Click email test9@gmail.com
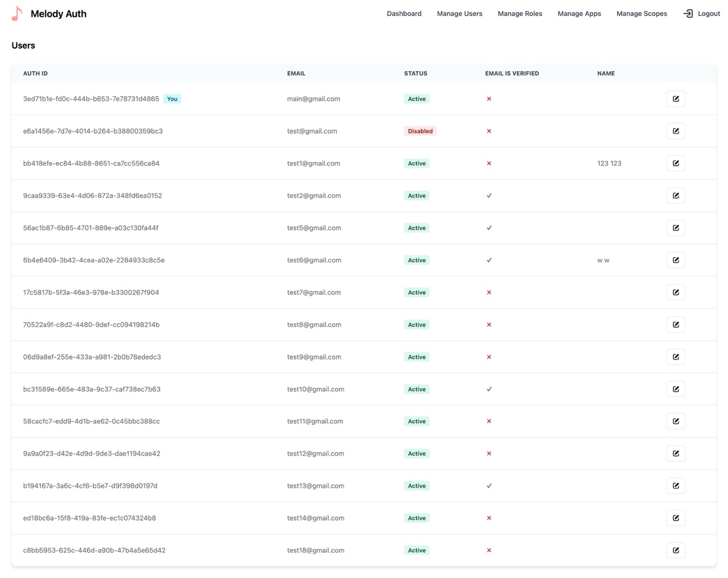The width and height of the screenshot is (728, 578). (314, 357)
